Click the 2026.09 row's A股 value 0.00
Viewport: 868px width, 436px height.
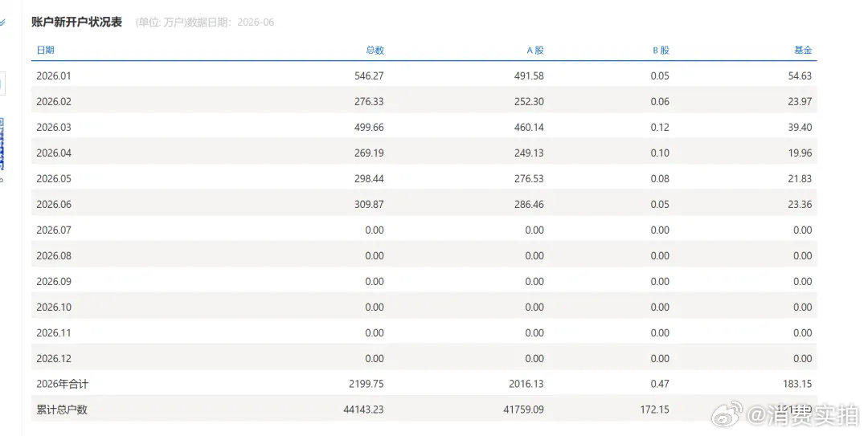click(534, 281)
